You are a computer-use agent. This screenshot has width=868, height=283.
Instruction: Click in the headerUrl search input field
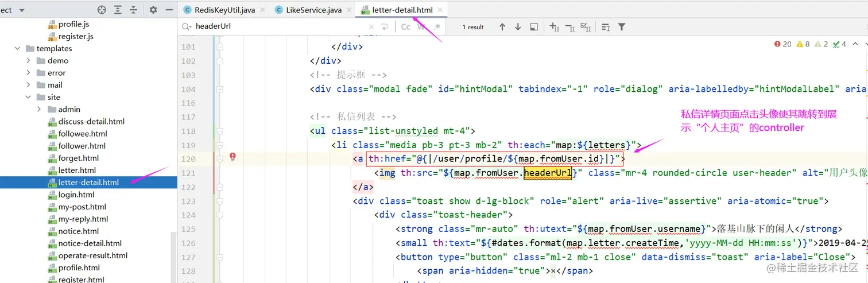tap(278, 26)
